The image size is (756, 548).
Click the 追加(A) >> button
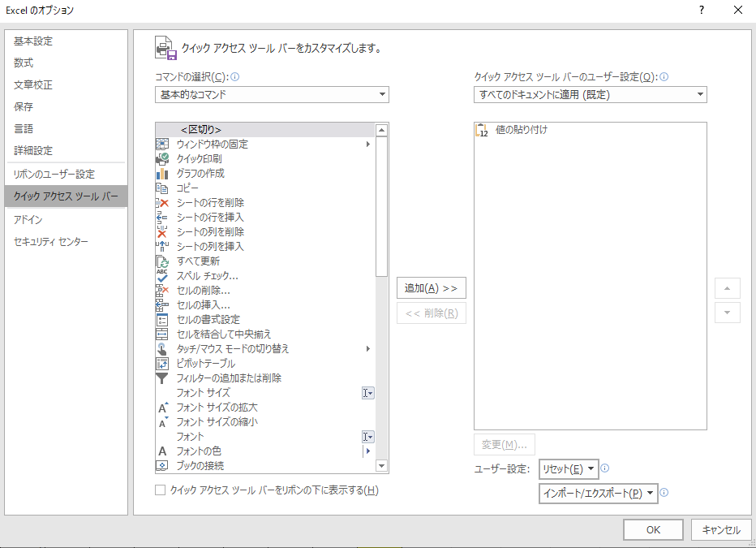pos(431,288)
